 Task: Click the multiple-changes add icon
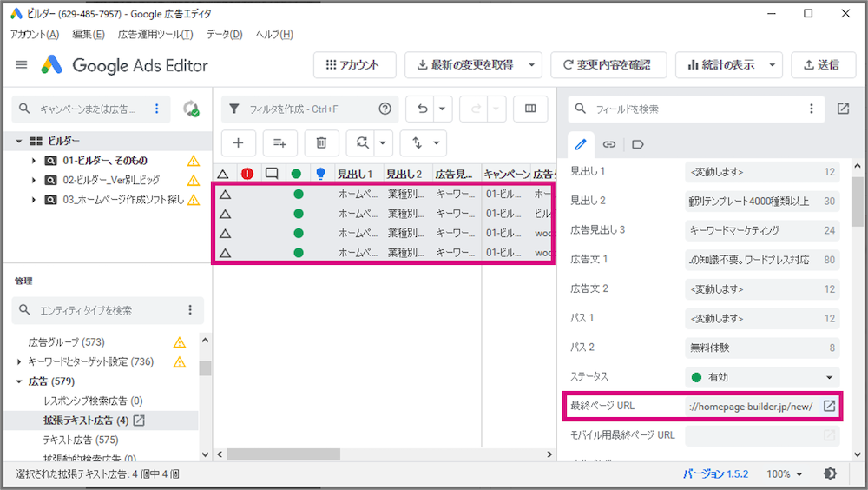[x=280, y=143]
